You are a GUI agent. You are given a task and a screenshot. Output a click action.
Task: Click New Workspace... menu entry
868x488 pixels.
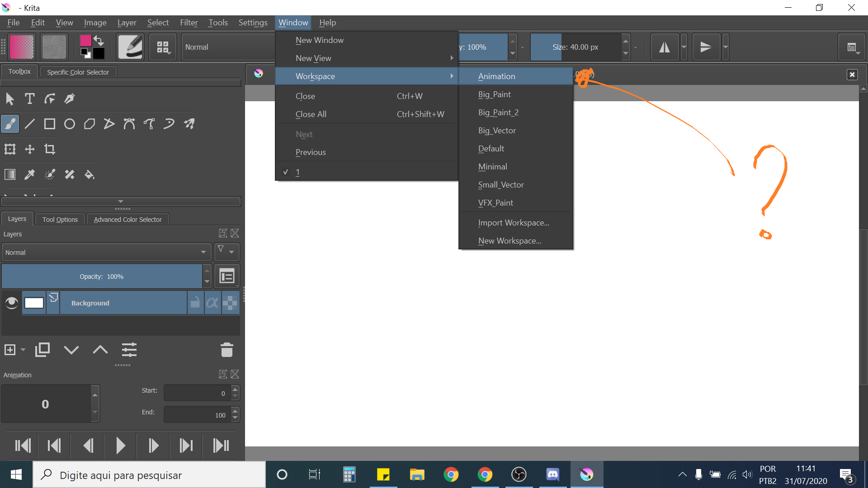tap(509, 241)
